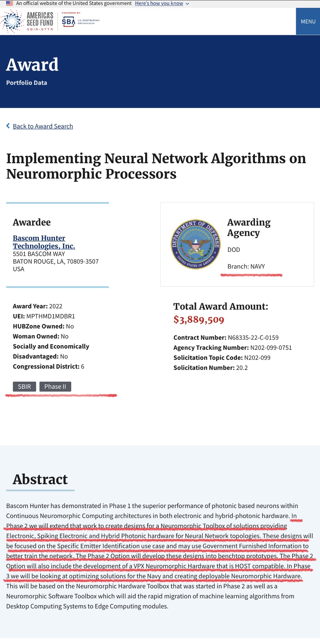Image resolution: width=320 pixels, height=644 pixels.
Task: Open Bascom Hunter Technologies, Inc. link
Action: pos(44,242)
